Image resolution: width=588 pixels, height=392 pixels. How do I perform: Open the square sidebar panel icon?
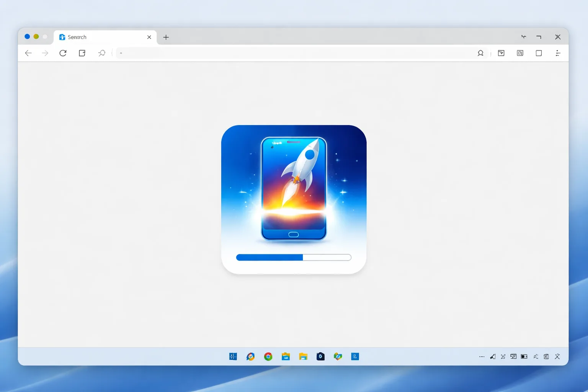tap(539, 53)
